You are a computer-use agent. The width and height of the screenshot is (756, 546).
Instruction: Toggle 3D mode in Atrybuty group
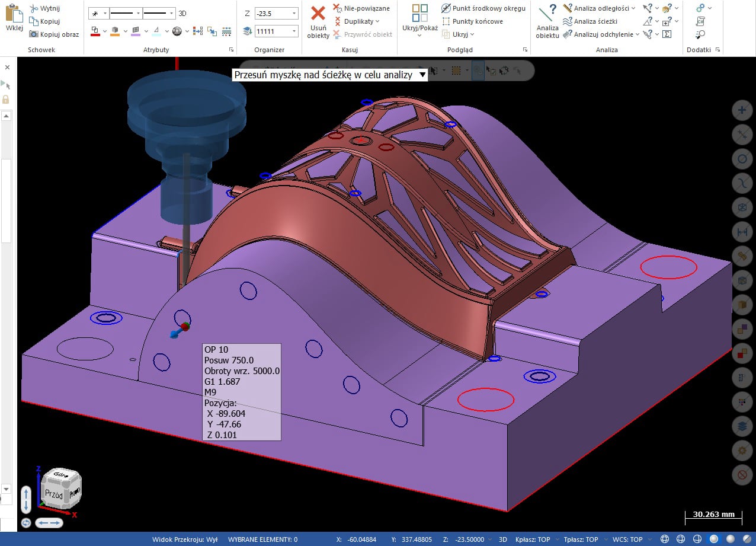coord(182,13)
